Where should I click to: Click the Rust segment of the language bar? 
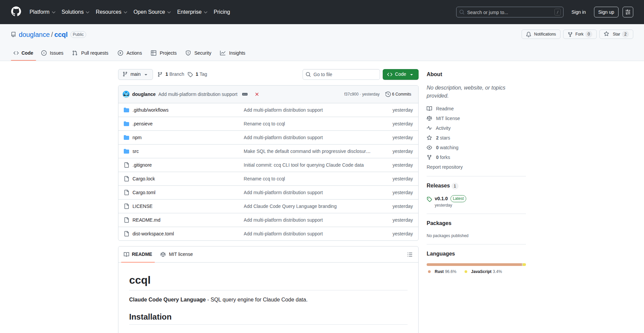(473, 265)
